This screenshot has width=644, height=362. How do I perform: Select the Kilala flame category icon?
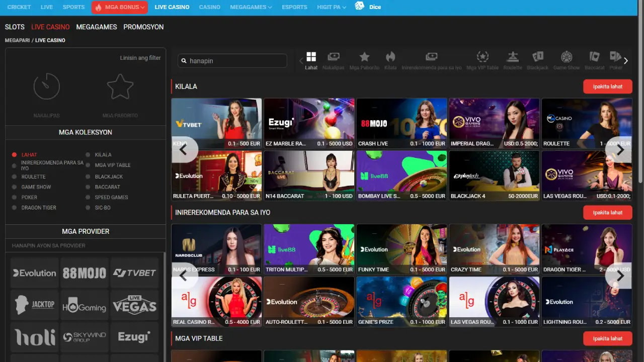click(x=390, y=57)
